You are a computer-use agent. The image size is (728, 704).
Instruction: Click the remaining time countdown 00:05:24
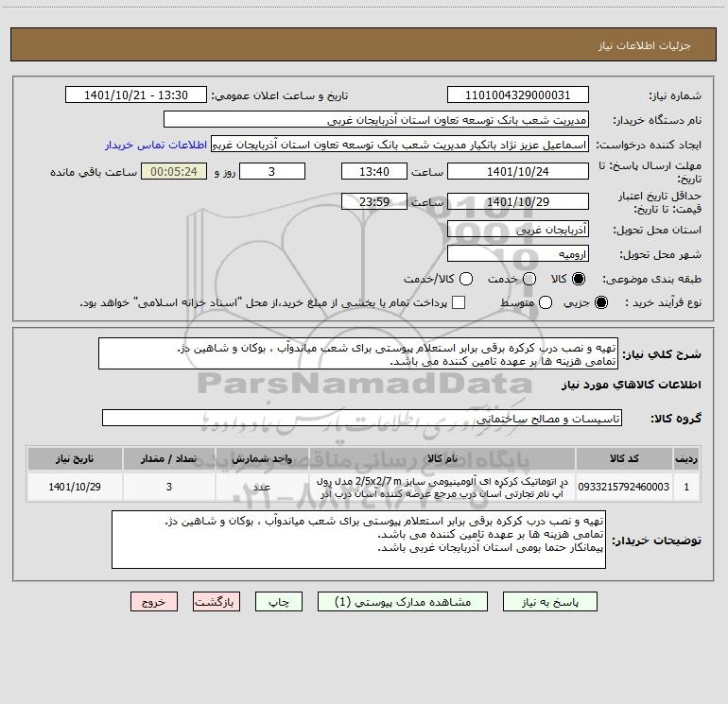click(x=174, y=171)
